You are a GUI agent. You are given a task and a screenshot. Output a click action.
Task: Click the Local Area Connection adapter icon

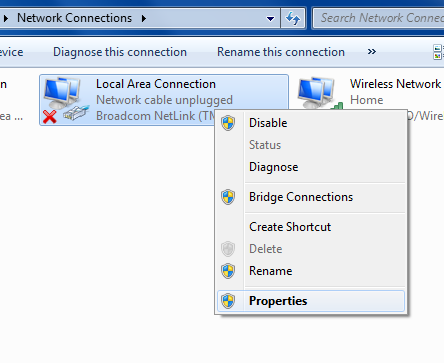coord(66,99)
